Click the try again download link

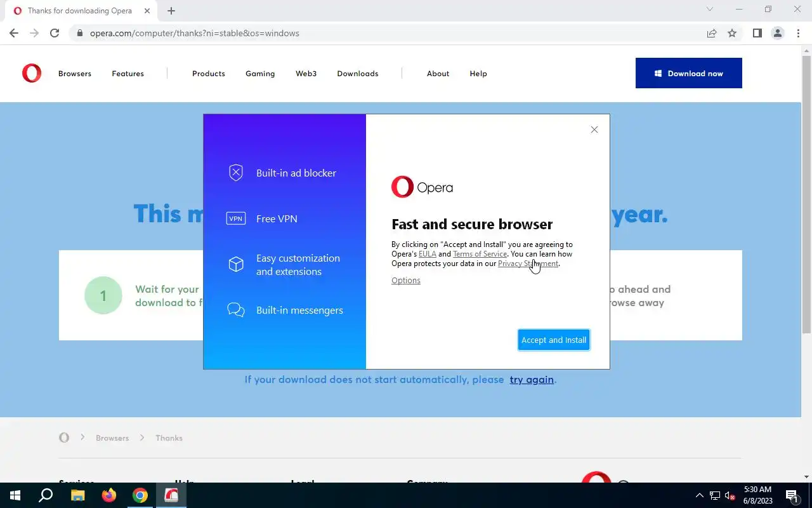coord(532,380)
